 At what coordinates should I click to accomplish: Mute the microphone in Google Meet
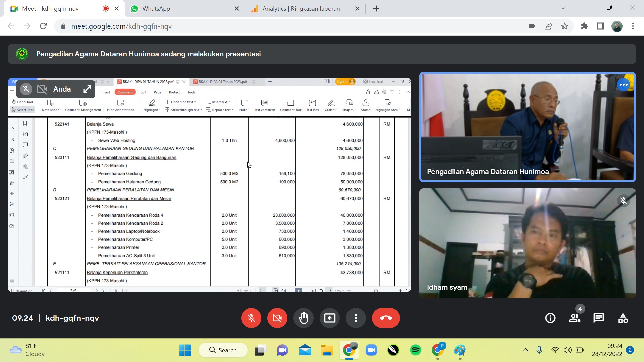click(x=251, y=318)
